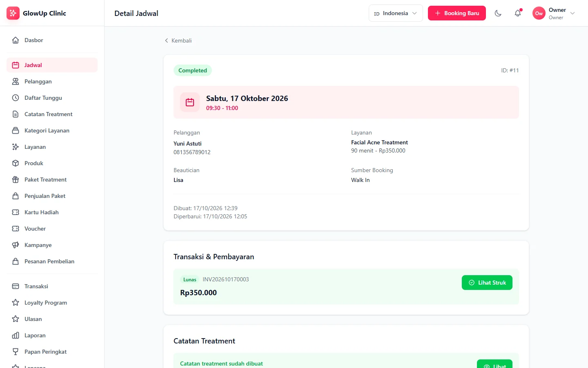Open Daftar Tunggu menu entry

52,98
